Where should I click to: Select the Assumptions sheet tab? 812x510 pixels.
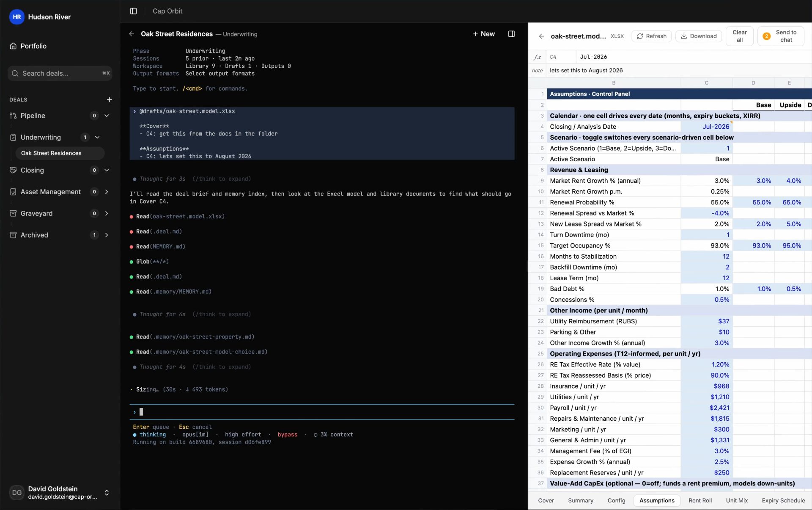point(657,500)
